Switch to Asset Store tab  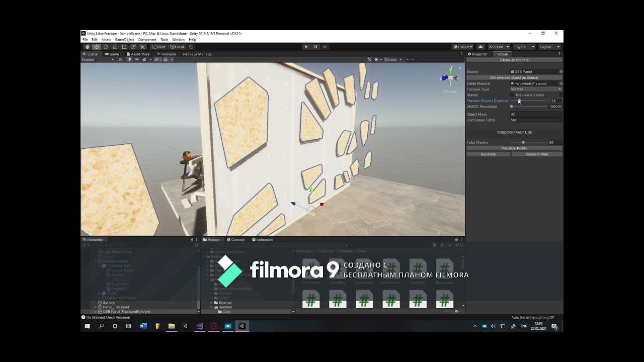pos(138,54)
